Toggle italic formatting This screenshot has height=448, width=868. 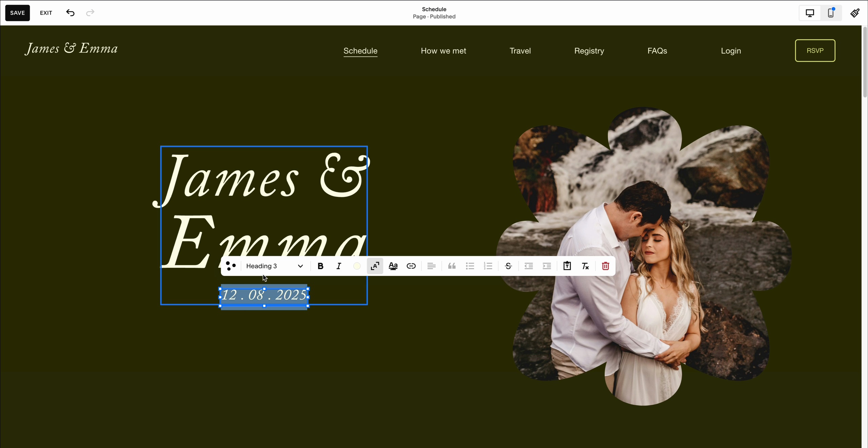(x=338, y=266)
